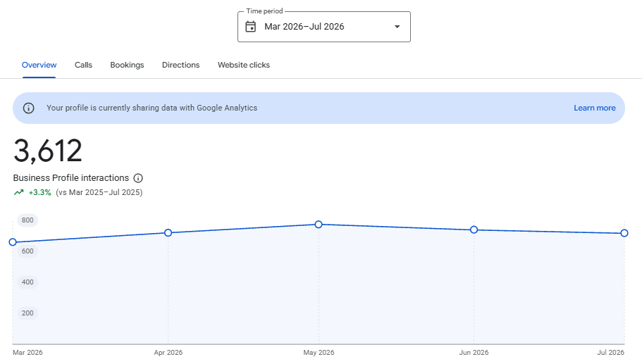Screen dimensions: 642x364
Task: Switch to the Calls tab
Action: pos(84,65)
